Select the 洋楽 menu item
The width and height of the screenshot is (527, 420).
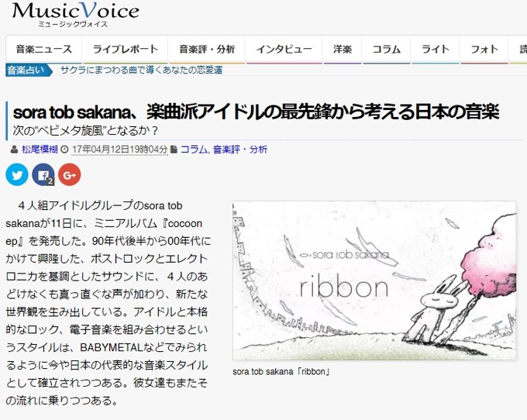[x=343, y=50]
